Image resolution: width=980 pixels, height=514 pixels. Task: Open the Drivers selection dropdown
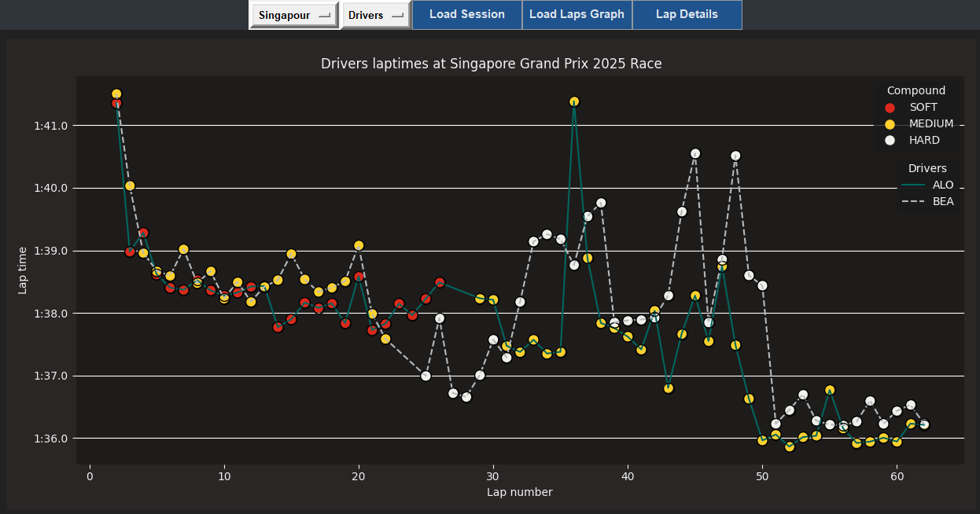pyautogui.click(x=376, y=15)
